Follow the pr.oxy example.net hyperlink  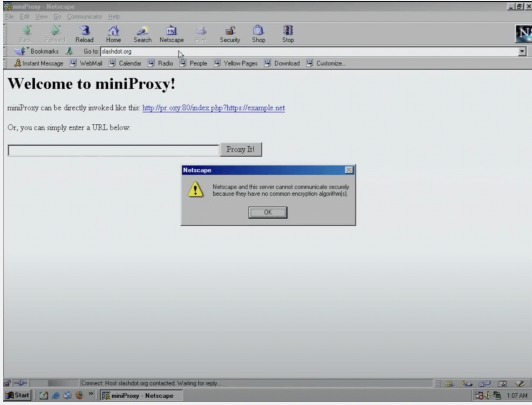pyautogui.click(x=213, y=108)
